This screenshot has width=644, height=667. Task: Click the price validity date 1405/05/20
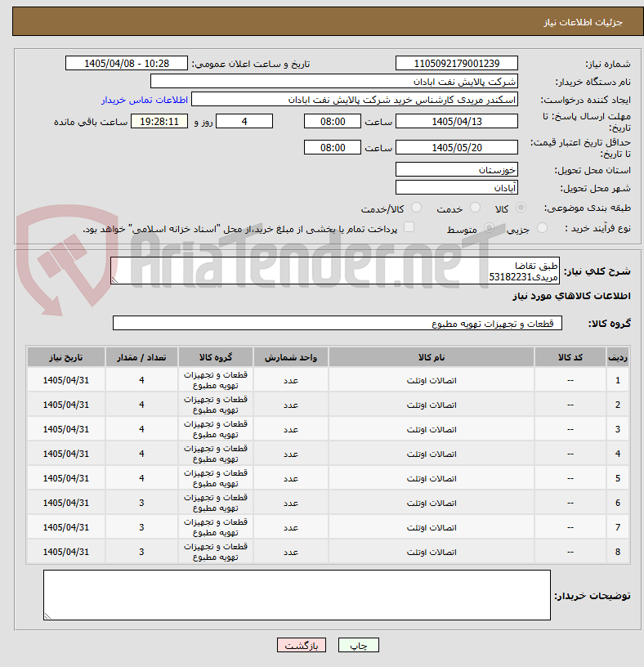point(456,148)
